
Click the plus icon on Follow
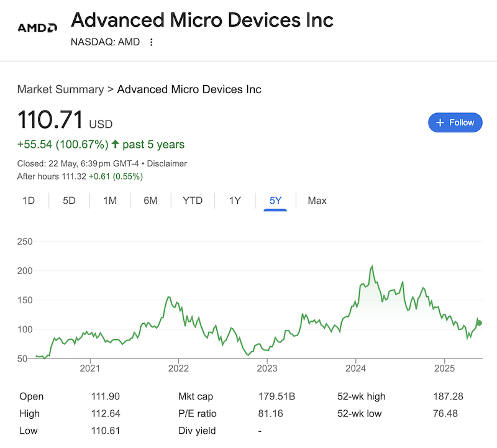click(x=440, y=122)
